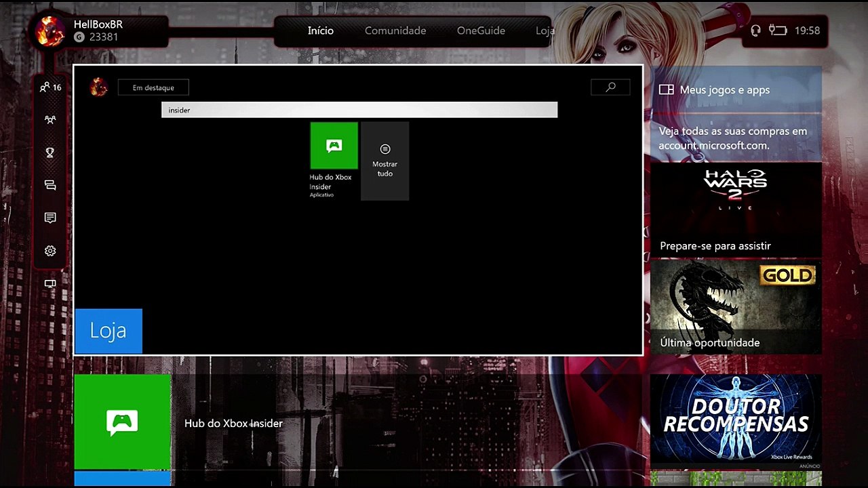
Task: Open the party group icon in sidebar
Action: coord(50,120)
